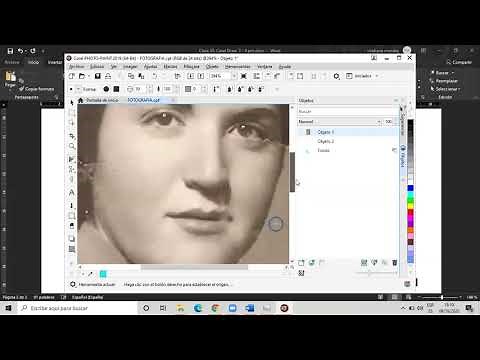The image size is (480, 360).
Task: Click the Save disk icon in Photo-Paint toolbar
Action: pos(98,76)
